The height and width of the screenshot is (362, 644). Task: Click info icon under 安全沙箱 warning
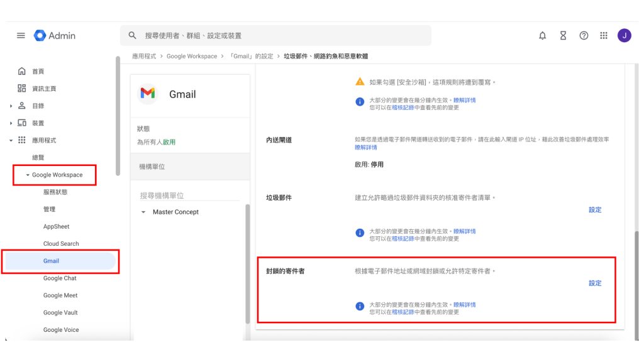pyautogui.click(x=360, y=102)
